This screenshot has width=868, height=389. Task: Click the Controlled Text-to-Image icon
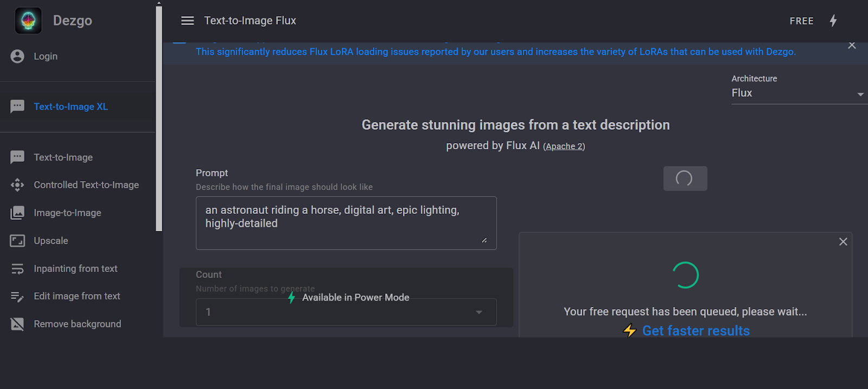[x=17, y=185]
